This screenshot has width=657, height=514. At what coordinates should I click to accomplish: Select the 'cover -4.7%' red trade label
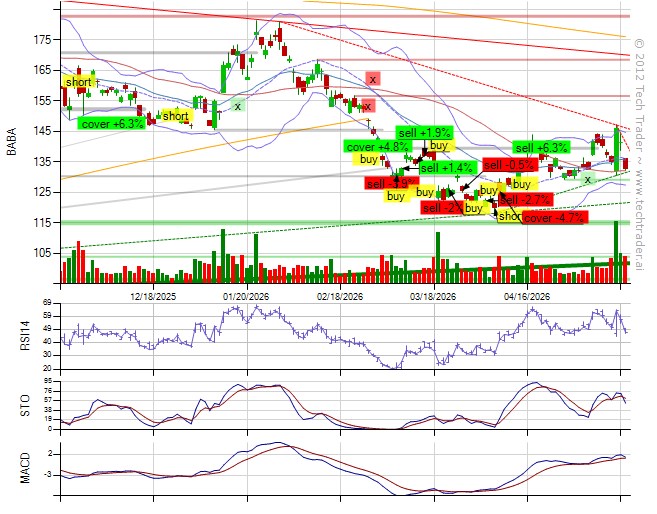coord(554,218)
